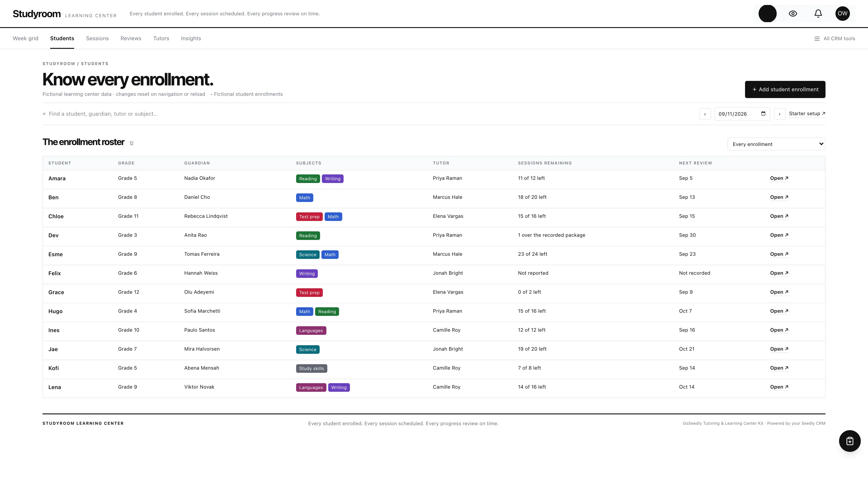Switch to the Sessions tab
The image size is (868, 488).
pos(97,38)
